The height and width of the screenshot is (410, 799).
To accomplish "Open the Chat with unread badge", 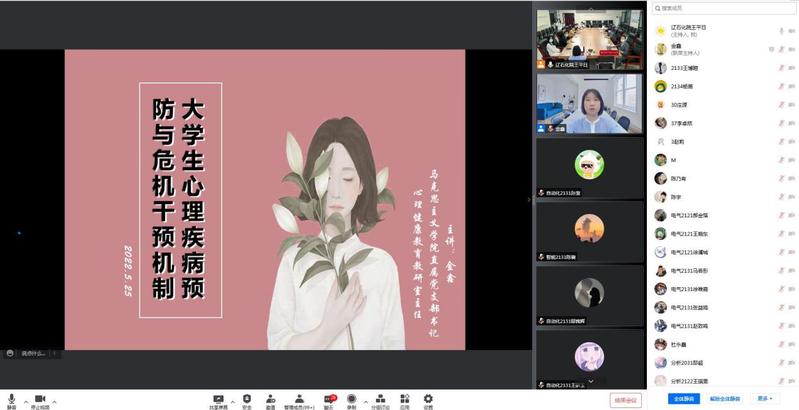I will (330, 400).
